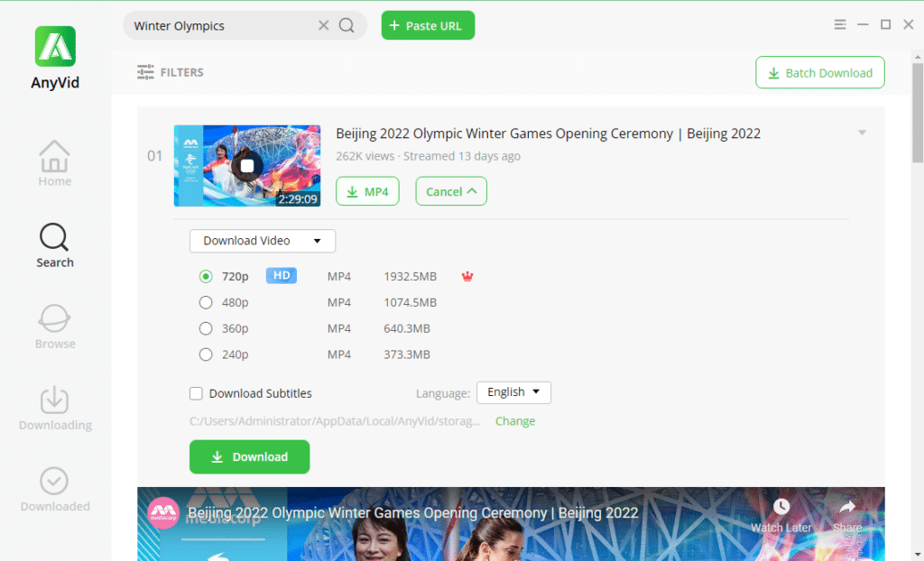Image resolution: width=924 pixels, height=561 pixels.
Task: Click the save path text starting with C:/Users/Administrator
Action: tap(335, 420)
